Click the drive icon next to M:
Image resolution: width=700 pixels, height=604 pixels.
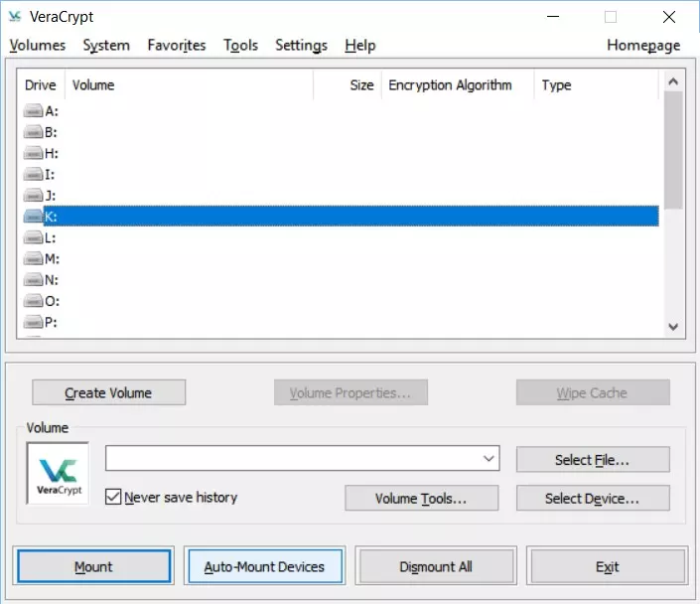click(x=33, y=258)
